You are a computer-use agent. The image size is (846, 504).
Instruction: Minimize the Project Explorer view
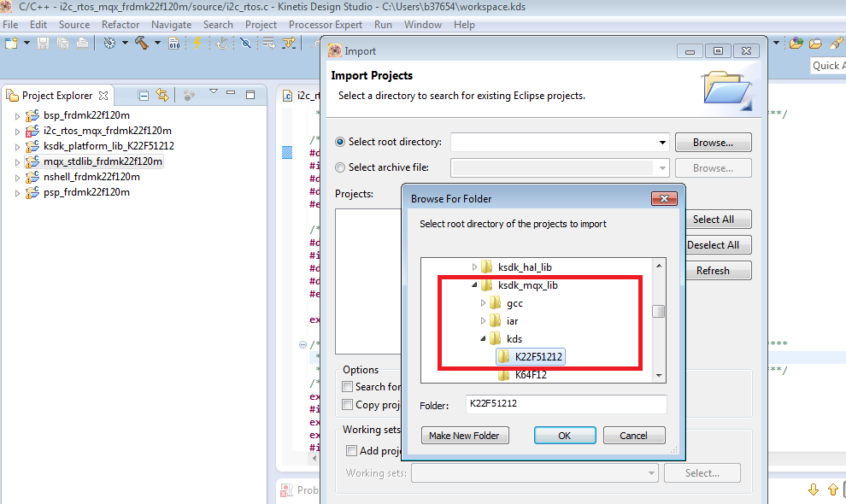(231, 93)
